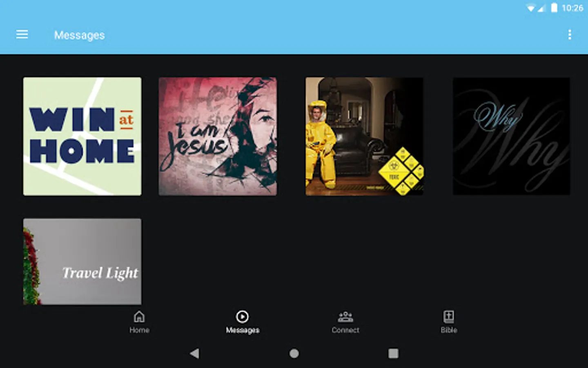The image size is (588, 368).
Task: Select the Bible tab label
Action: (x=448, y=330)
